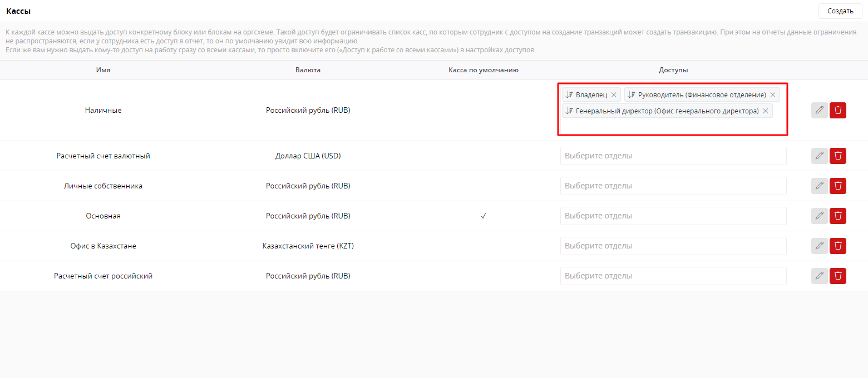The height and width of the screenshot is (378, 868).
Task: Delete the Наличные cash register
Action: [x=837, y=111]
